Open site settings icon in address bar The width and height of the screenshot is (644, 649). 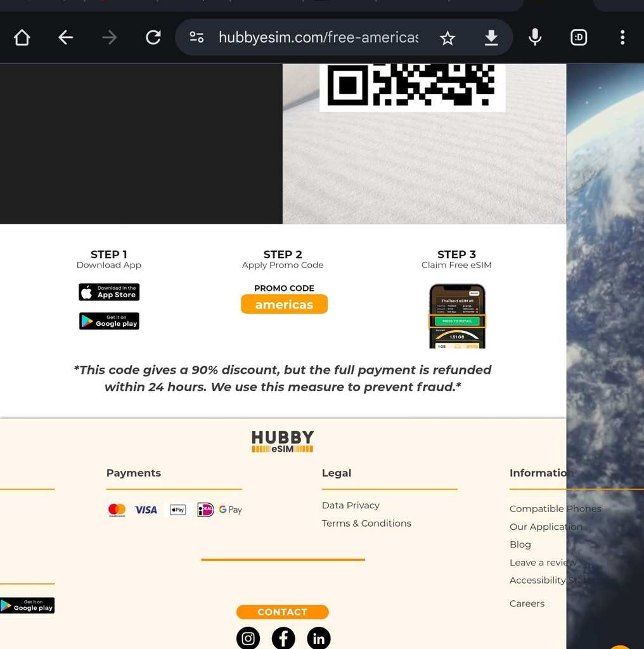[x=196, y=37]
